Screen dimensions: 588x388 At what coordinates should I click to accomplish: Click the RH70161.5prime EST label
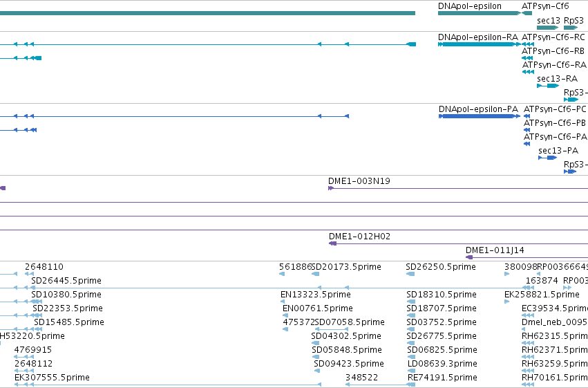pyautogui.click(x=555, y=378)
